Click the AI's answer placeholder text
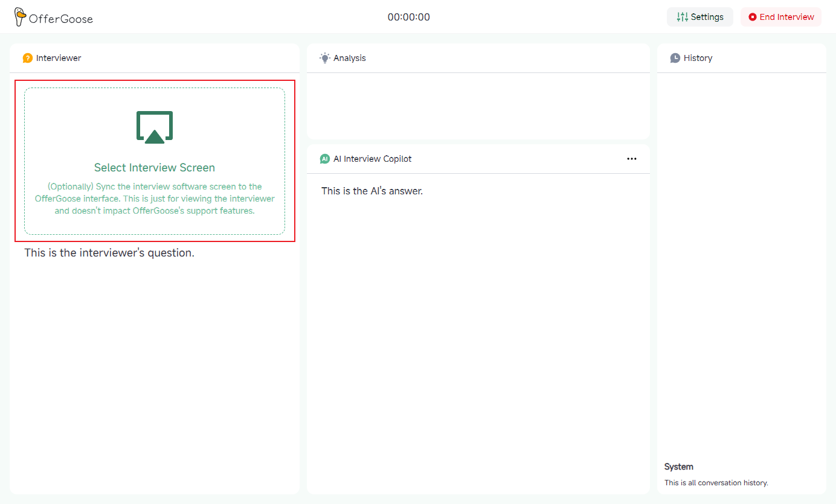The height and width of the screenshot is (504, 836). tap(372, 191)
